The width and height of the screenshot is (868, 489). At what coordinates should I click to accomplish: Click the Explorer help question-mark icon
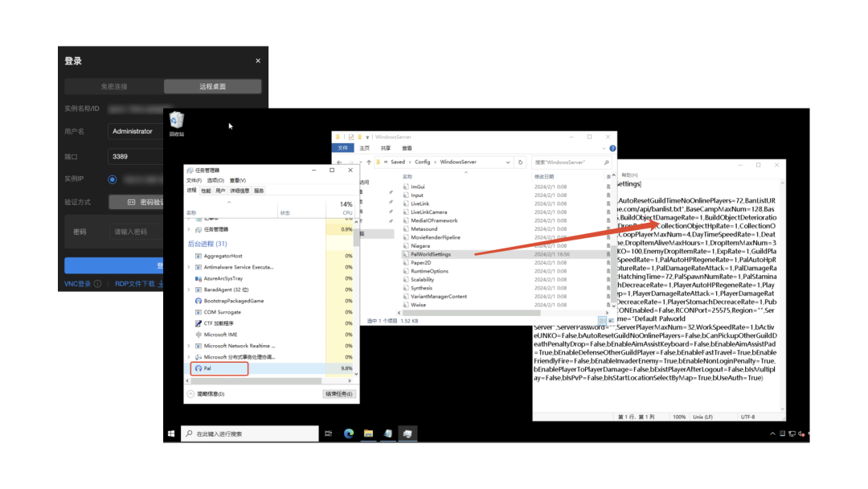pyautogui.click(x=612, y=149)
